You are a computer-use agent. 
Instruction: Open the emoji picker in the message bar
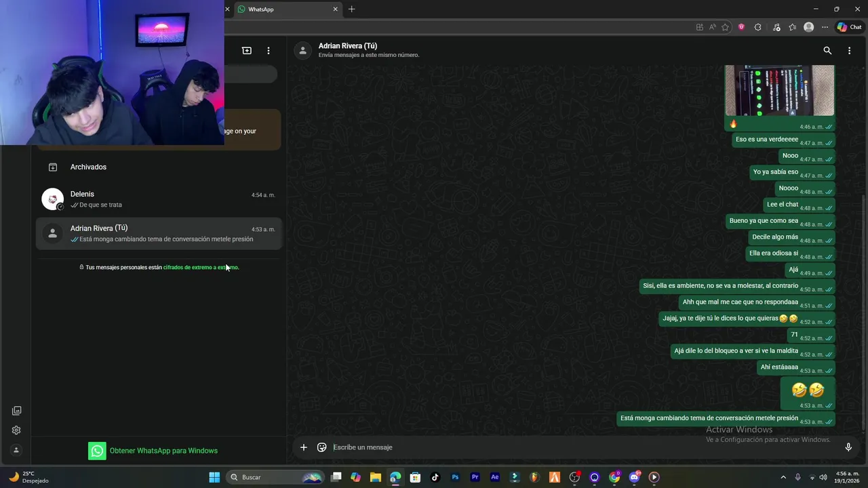[x=322, y=447]
